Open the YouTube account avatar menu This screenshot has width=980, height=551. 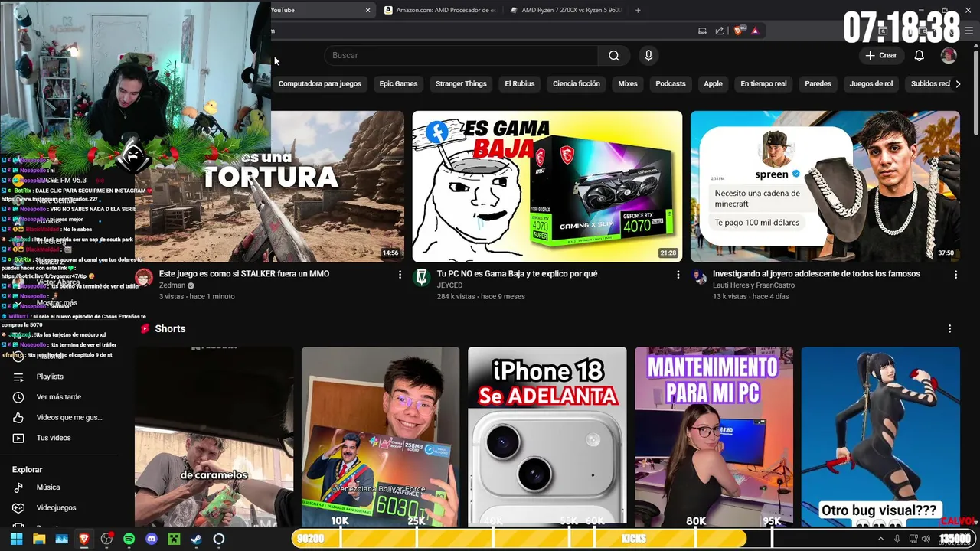click(949, 55)
